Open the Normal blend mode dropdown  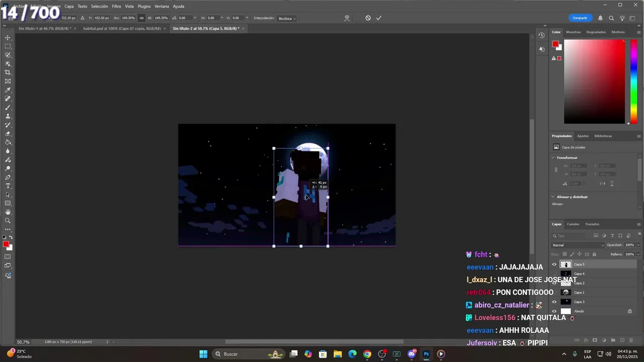click(x=578, y=245)
